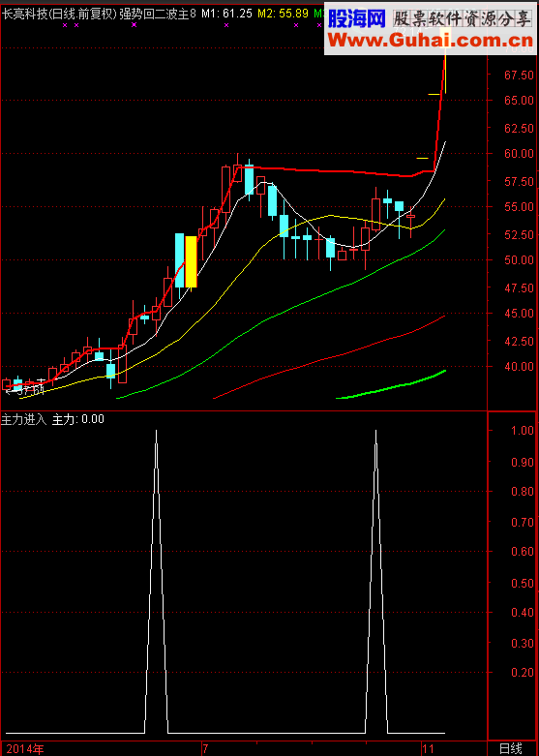Click the 0.80 indicator axis label
Screen dimensions: 539x756
click(x=524, y=492)
